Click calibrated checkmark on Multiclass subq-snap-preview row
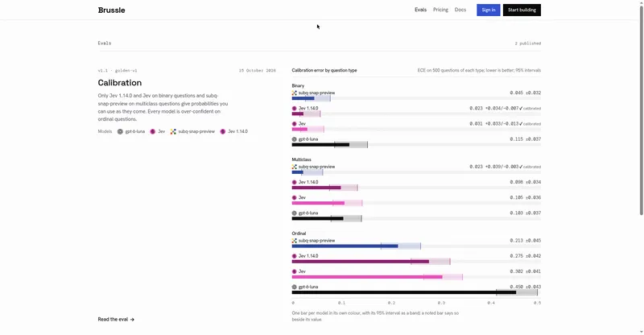 point(521,167)
